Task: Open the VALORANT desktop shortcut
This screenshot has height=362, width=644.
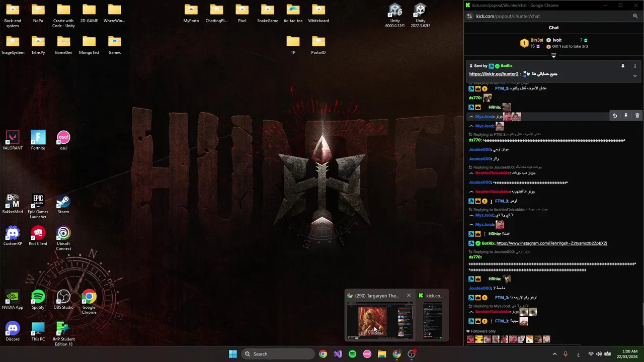Action: coord(13,140)
